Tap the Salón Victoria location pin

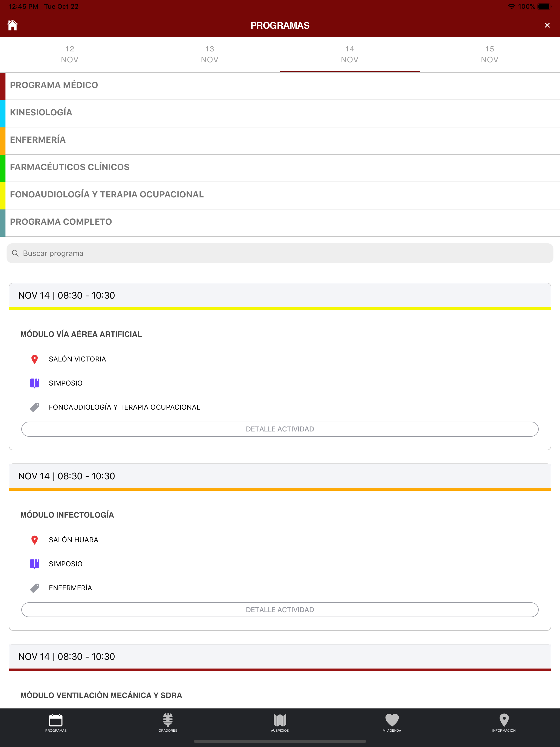(x=34, y=359)
